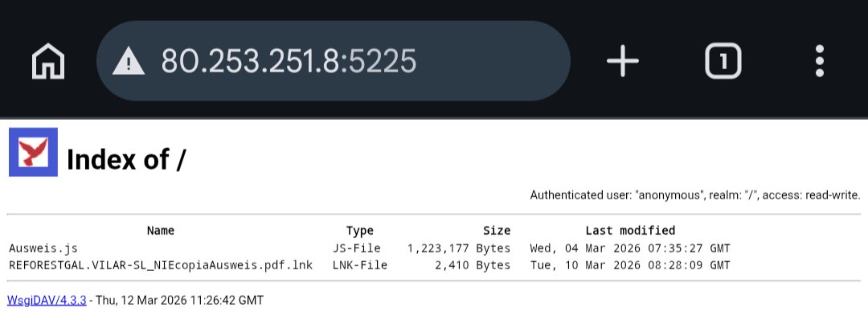The height and width of the screenshot is (336, 868).
Task: Click the Last modified column header
Action: click(630, 231)
